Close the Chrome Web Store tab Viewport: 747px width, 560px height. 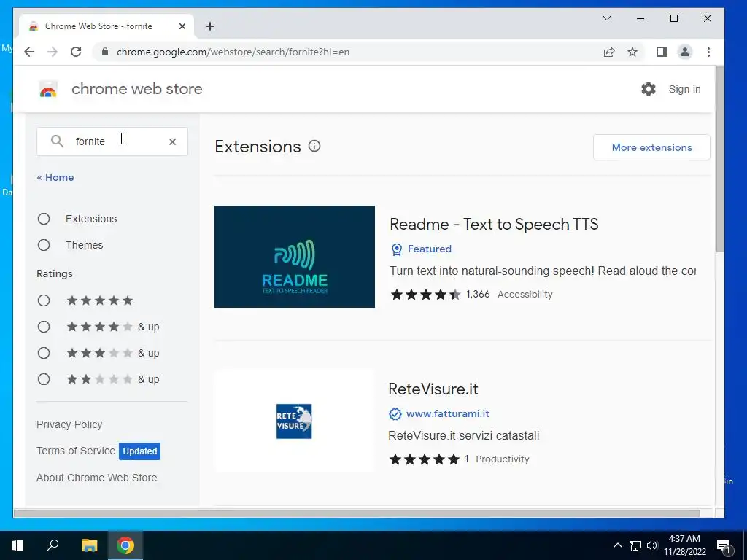pyautogui.click(x=182, y=26)
